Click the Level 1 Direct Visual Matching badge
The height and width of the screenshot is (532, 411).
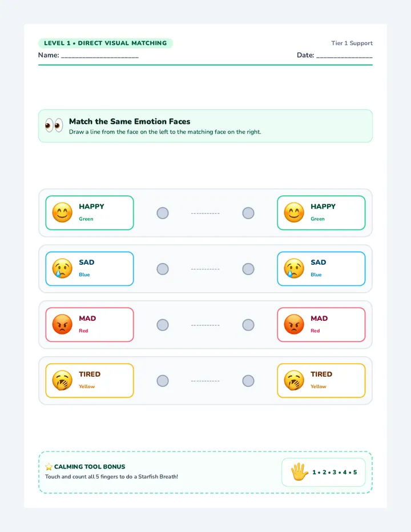[x=106, y=43]
